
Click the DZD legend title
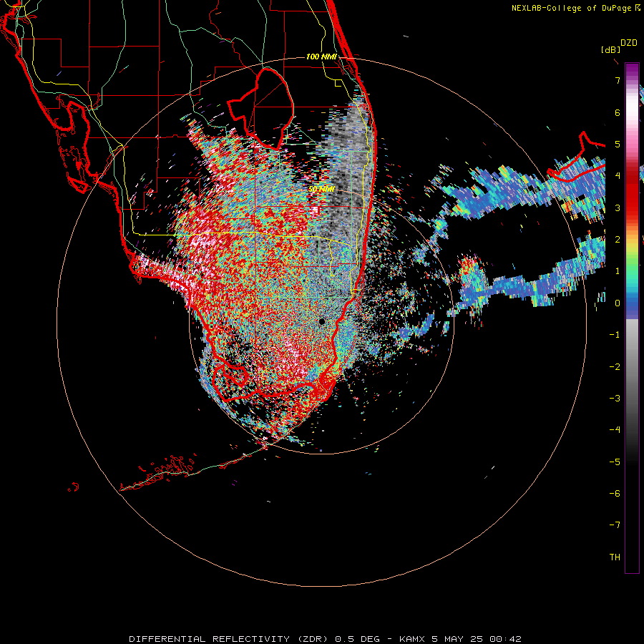click(629, 43)
